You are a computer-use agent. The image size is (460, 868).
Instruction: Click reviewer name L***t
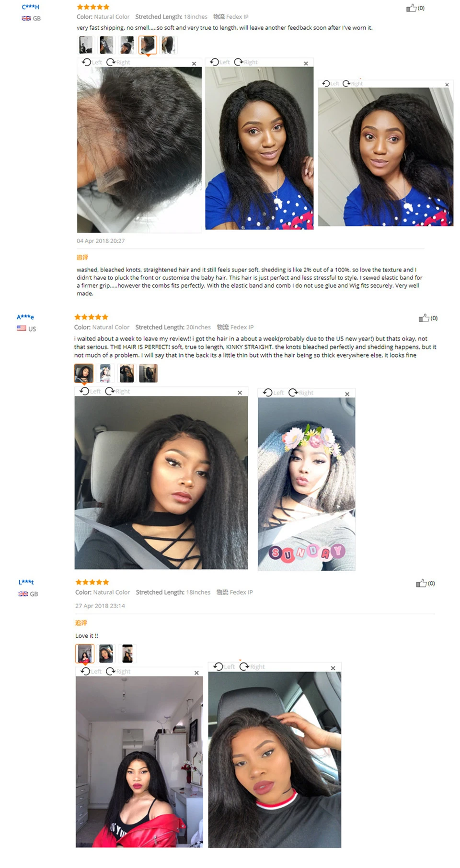[26, 582]
